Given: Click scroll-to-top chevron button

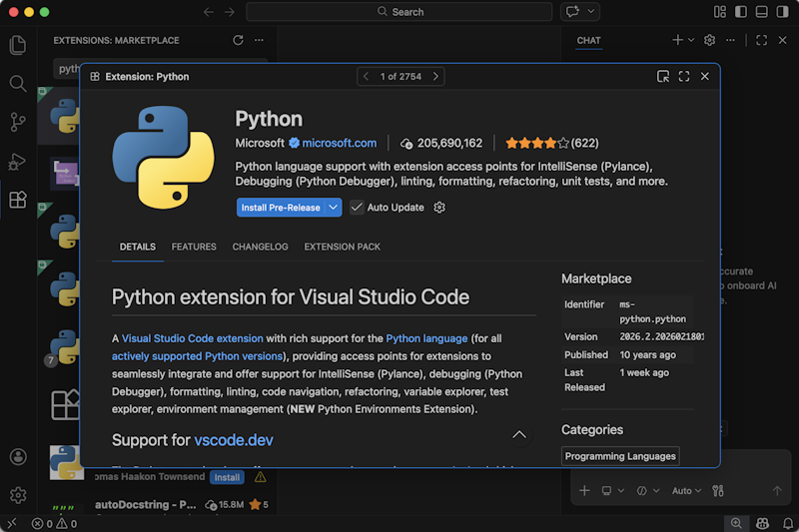Looking at the screenshot, I should pyautogui.click(x=519, y=435).
